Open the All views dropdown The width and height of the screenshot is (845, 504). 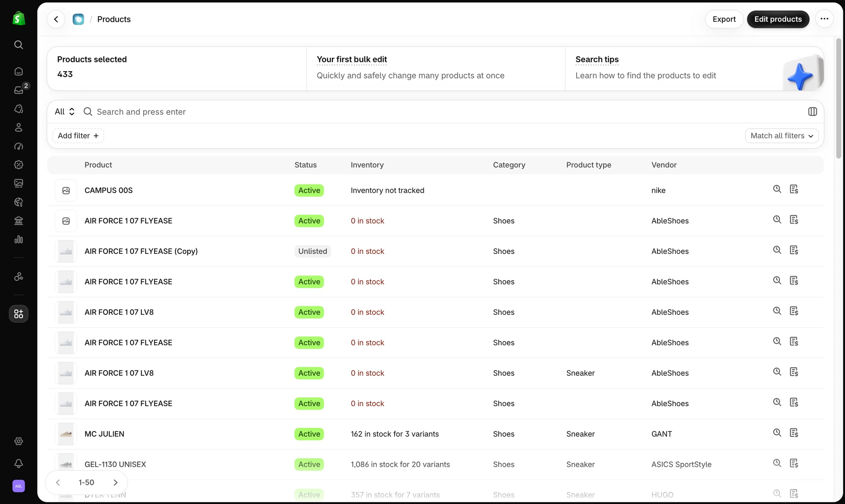[65, 112]
